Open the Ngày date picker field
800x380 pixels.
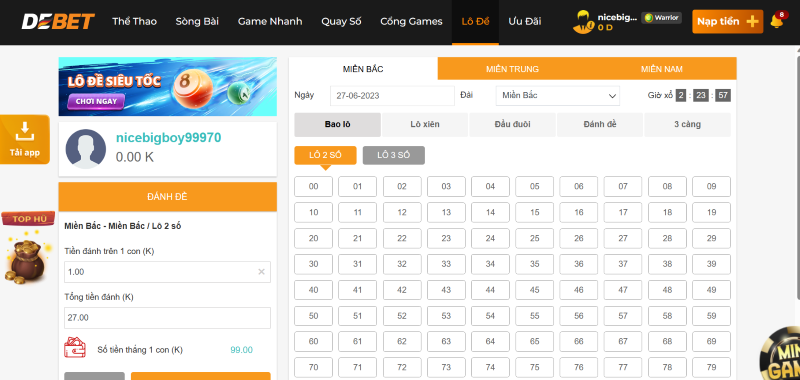392,95
